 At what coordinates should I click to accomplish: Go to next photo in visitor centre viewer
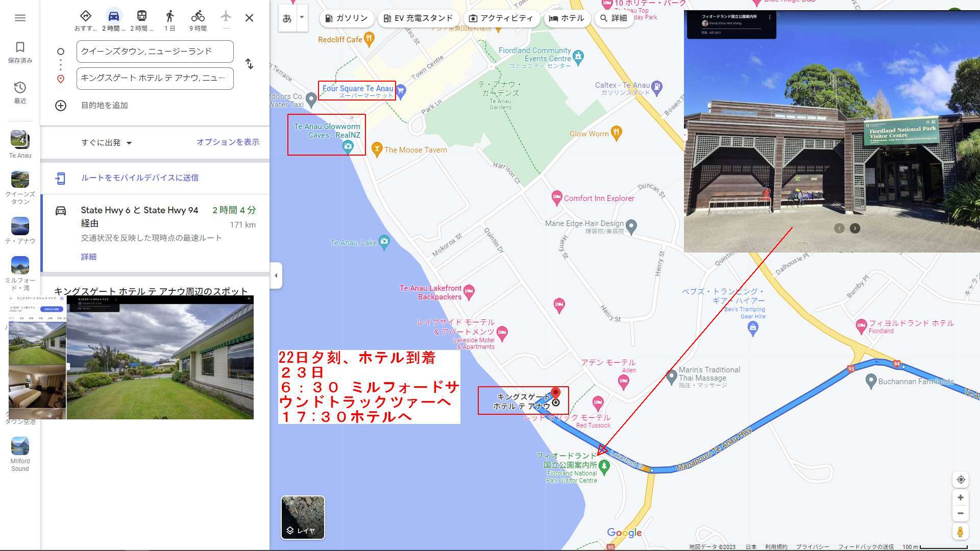point(855,229)
